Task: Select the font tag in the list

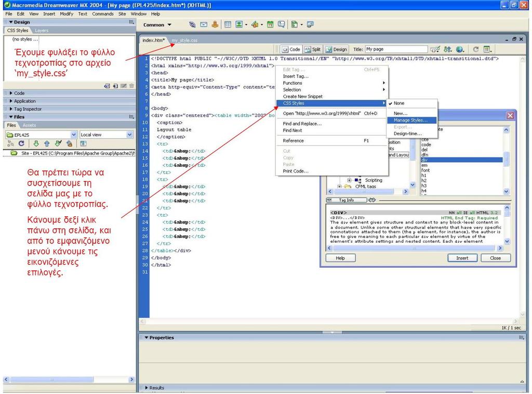Action: click(x=425, y=170)
